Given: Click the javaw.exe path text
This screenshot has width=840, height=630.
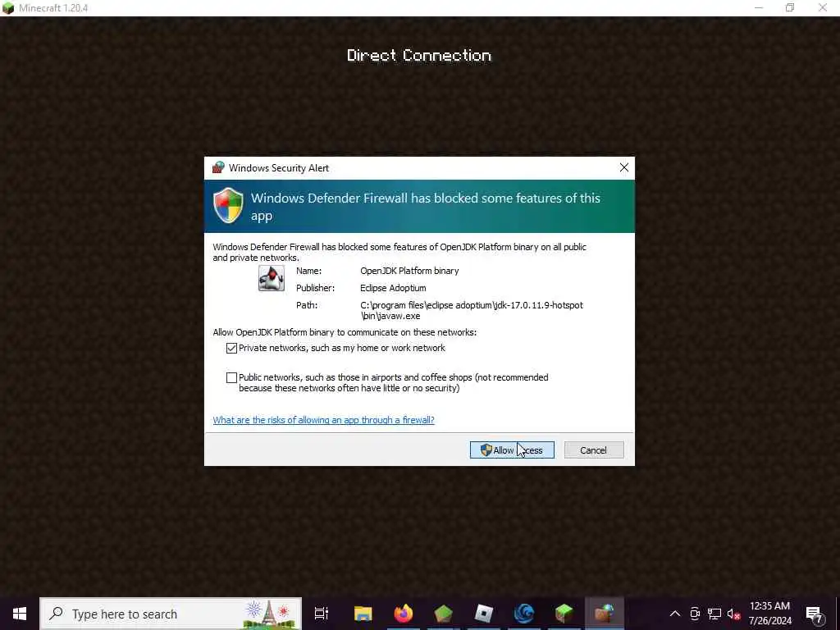Looking at the screenshot, I should [472, 311].
